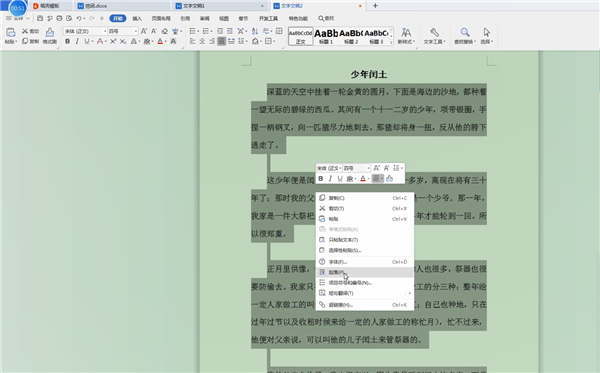Viewport: 600px width, 373px height.
Task: Click the subscript X₂ icon
Action: [x=122, y=41]
